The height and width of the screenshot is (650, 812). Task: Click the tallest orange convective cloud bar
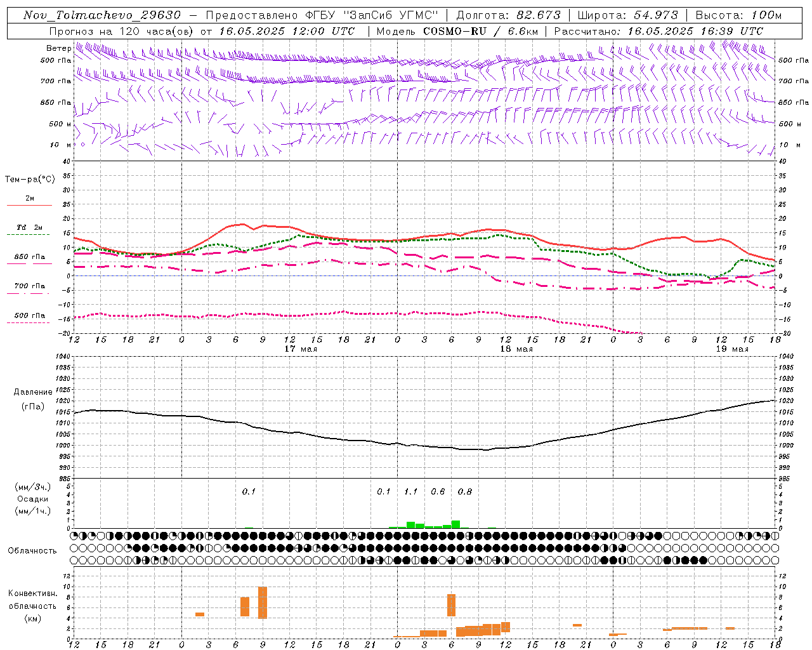point(263,602)
